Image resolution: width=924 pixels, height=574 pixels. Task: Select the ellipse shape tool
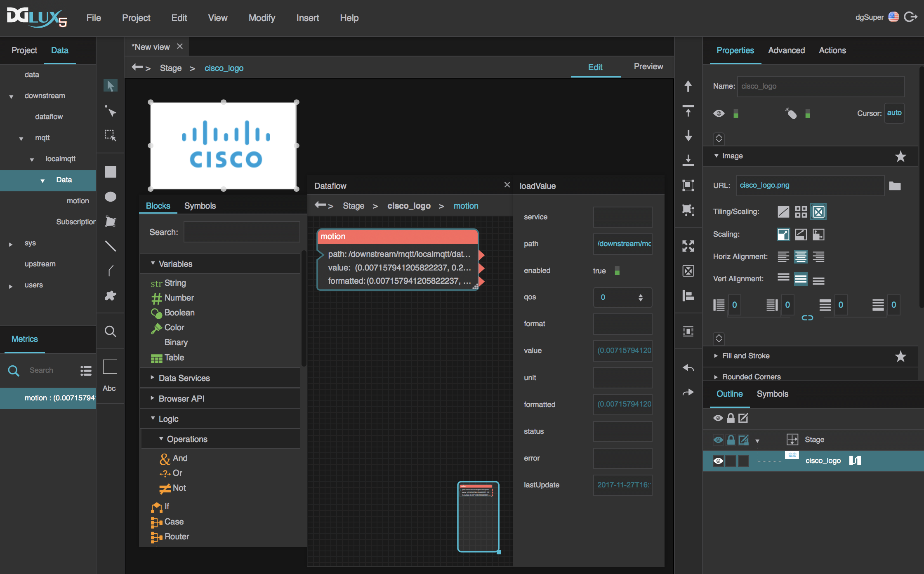(x=110, y=197)
